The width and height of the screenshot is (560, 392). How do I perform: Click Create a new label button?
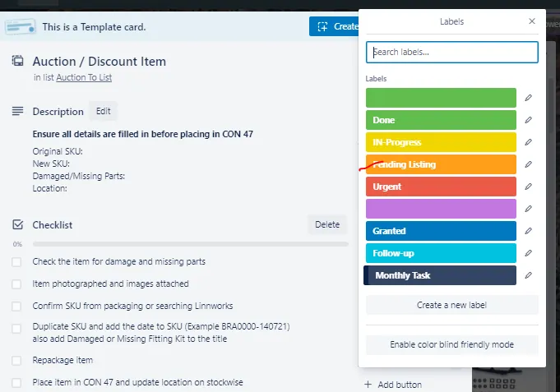(x=451, y=305)
